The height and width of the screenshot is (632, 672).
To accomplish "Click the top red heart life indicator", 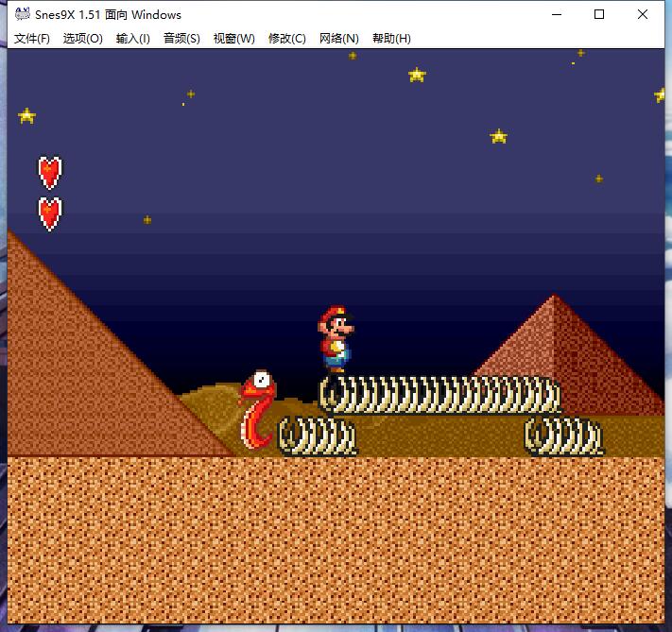I will tap(50, 173).
